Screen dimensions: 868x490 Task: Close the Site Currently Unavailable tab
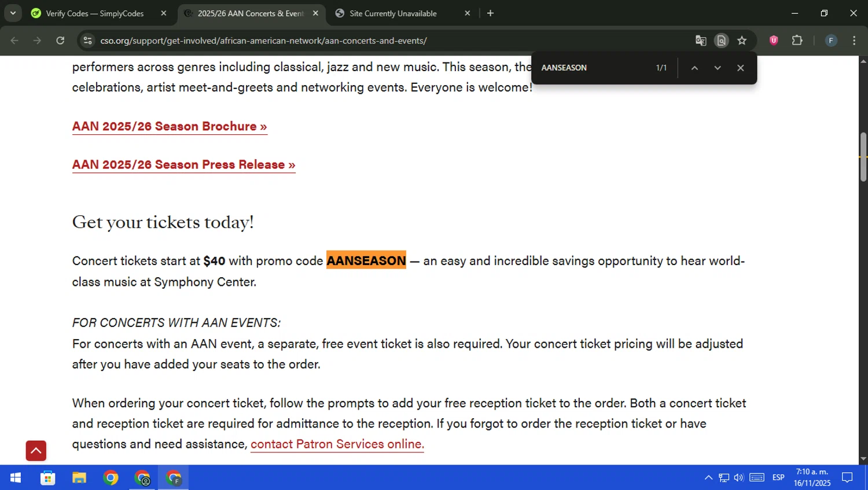468,13
